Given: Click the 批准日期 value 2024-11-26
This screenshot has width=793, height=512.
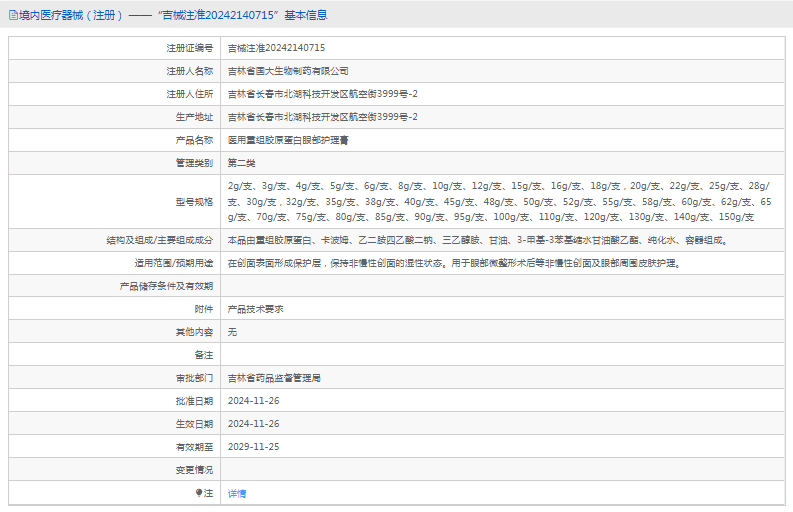Looking at the screenshot, I should [x=253, y=400].
